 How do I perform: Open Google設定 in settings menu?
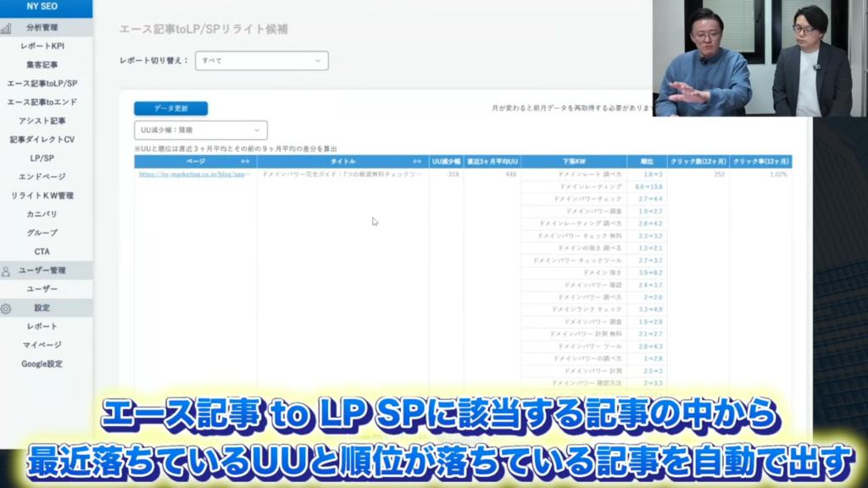pos(42,364)
